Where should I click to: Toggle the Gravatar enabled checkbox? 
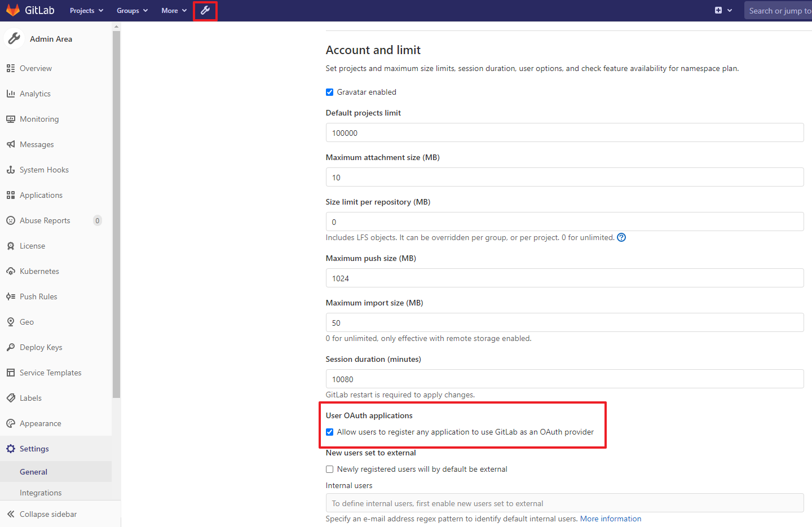tap(329, 92)
